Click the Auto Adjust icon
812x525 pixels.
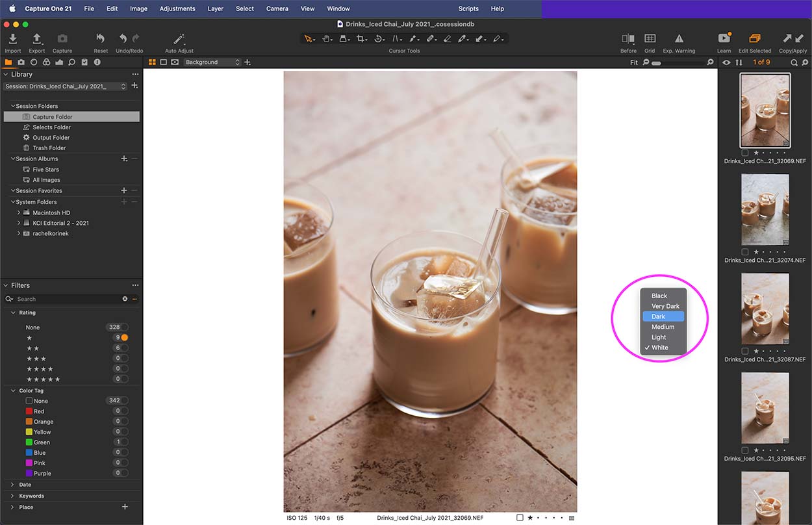coord(178,39)
